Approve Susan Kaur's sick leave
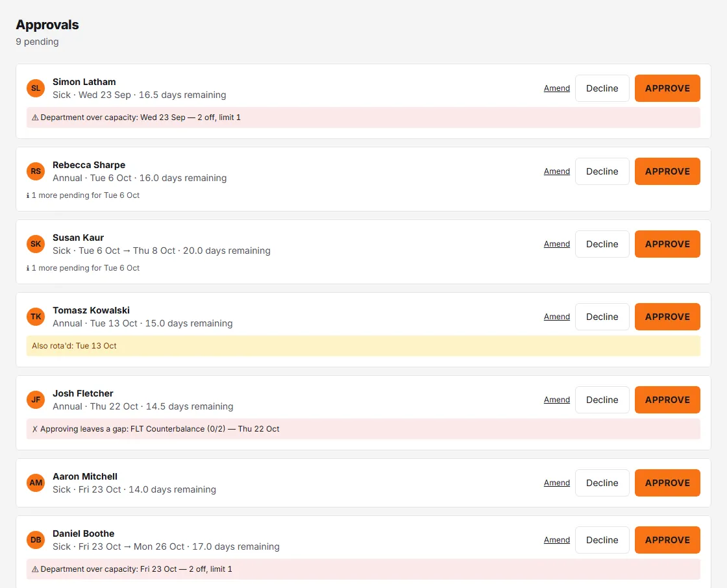This screenshot has width=727, height=588. pos(667,244)
